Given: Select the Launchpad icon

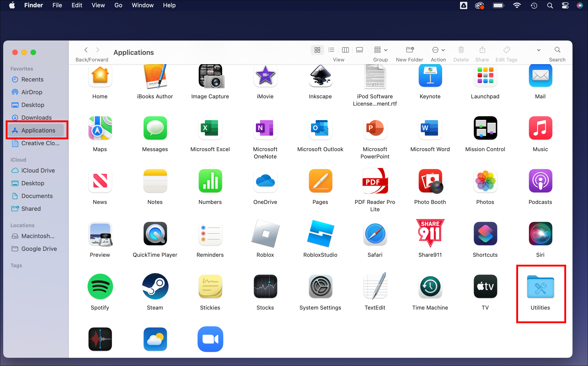Looking at the screenshot, I should 485,76.
